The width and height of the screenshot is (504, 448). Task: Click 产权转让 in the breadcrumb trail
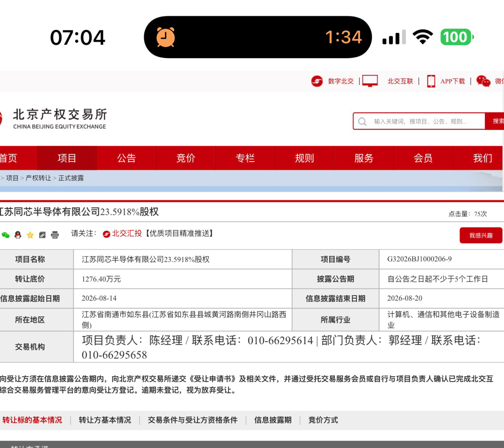click(x=38, y=178)
